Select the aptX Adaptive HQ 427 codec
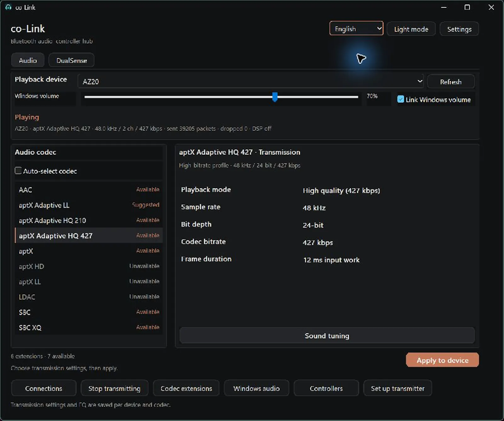The image size is (504, 421). coord(89,236)
